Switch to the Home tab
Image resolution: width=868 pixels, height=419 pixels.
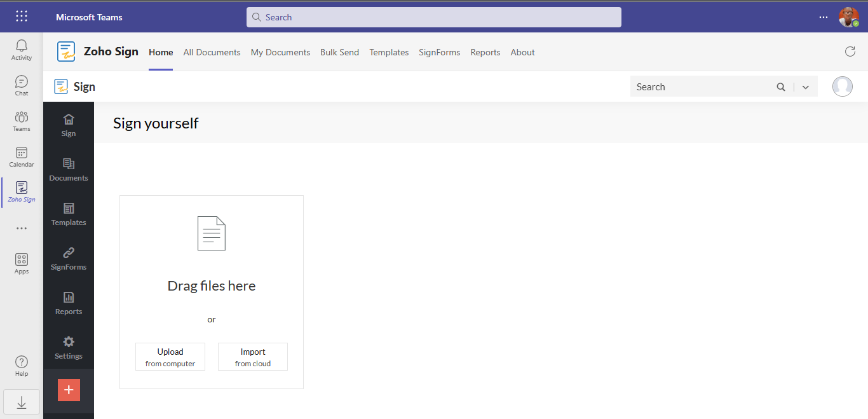161,52
